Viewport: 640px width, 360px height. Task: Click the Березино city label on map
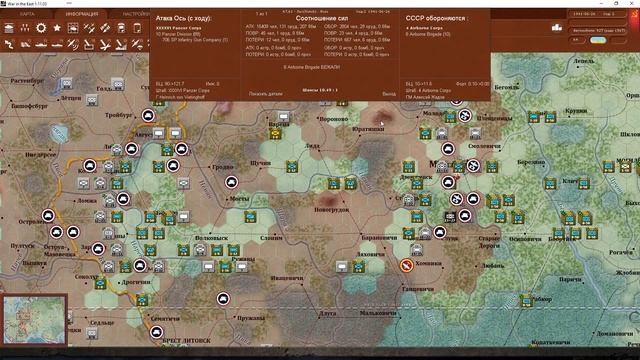pyautogui.click(x=531, y=162)
